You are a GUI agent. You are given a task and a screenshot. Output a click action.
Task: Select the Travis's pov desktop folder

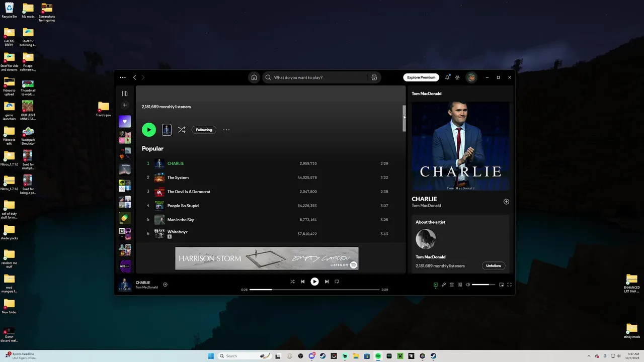(x=104, y=109)
